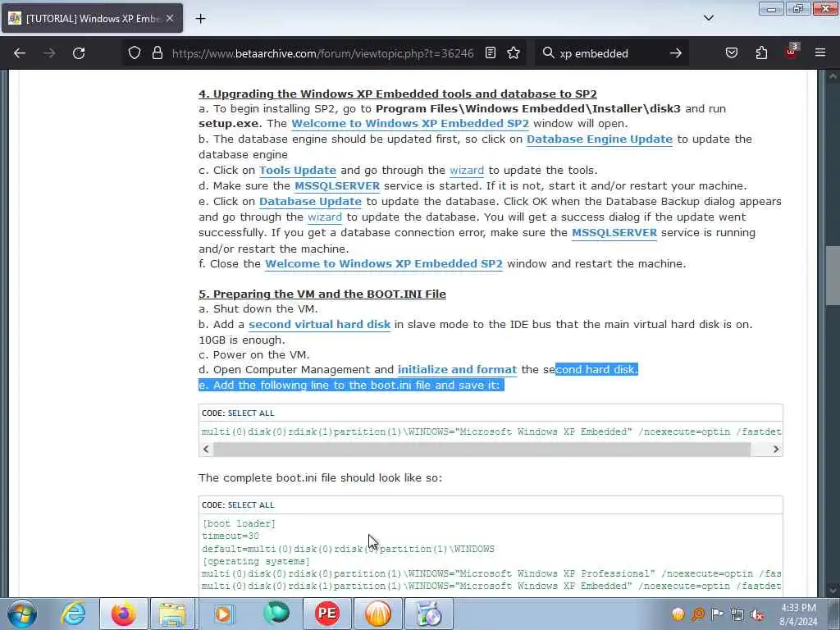Open the wizard link in step 4c
The width and height of the screenshot is (840, 630).
point(467,171)
